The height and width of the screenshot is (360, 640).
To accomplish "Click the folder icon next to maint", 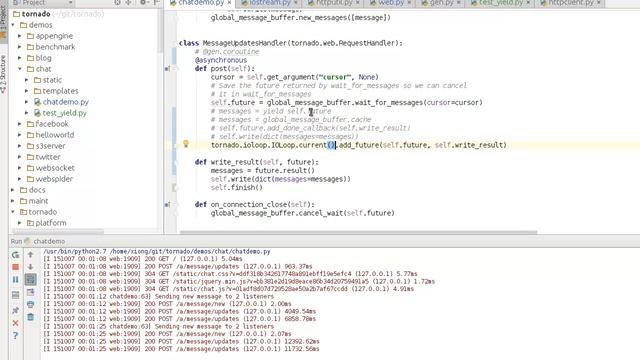I will pyautogui.click(x=23, y=201).
